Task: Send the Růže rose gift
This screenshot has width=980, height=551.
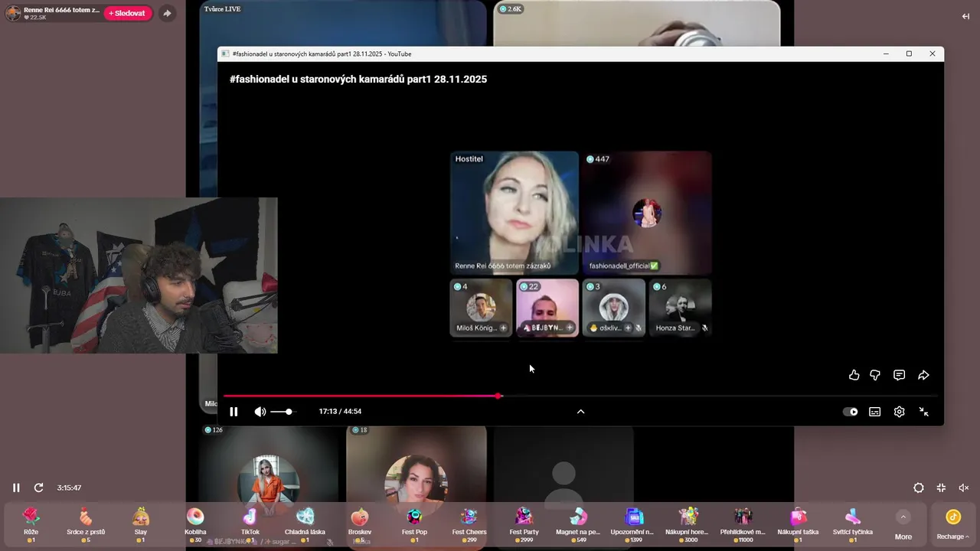Action: [x=31, y=524]
